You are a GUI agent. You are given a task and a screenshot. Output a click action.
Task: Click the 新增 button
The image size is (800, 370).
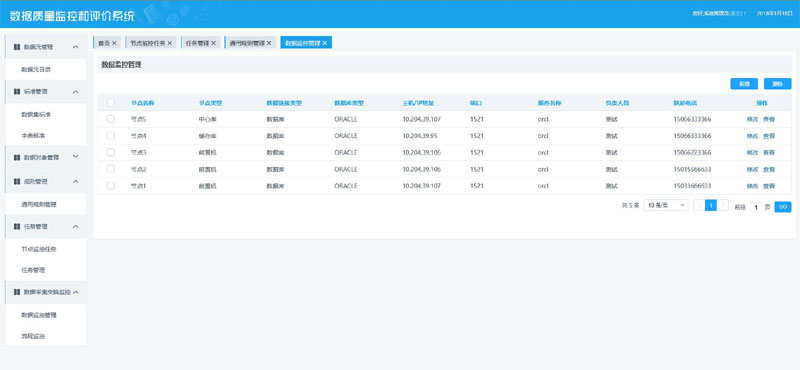tap(744, 84)
